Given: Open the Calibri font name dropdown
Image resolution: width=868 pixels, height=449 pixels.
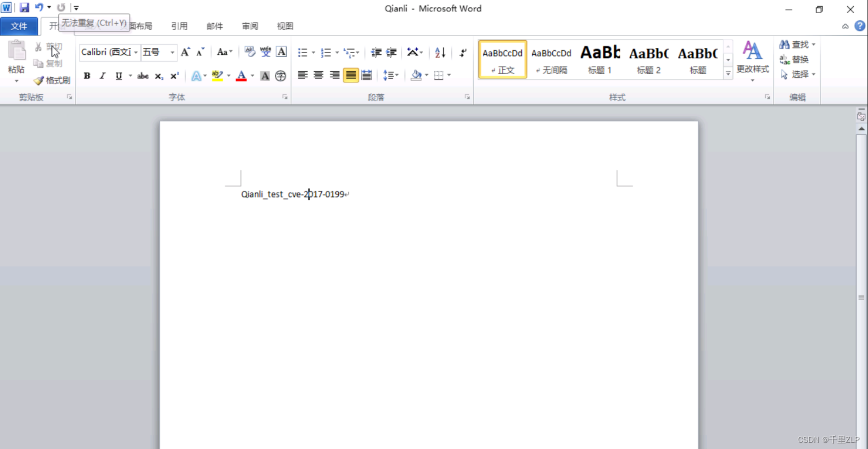Looking at the screenshot, I should tap(136, 52).
